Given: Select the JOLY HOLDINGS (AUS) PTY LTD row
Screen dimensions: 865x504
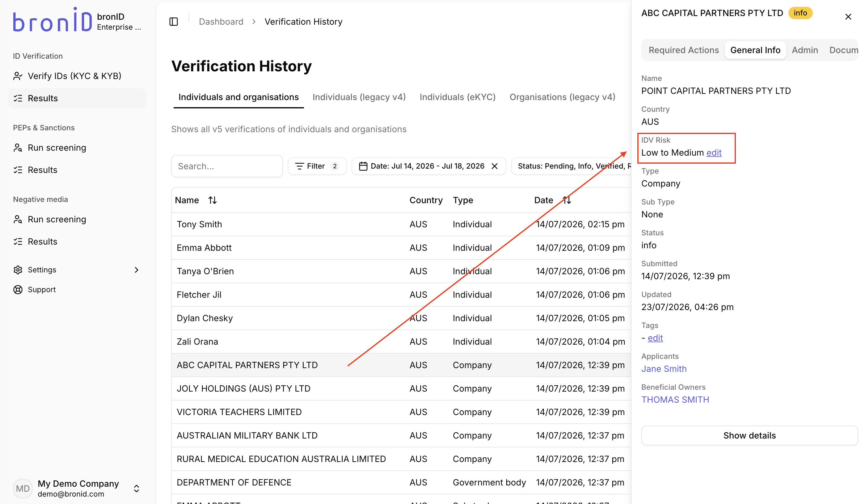Looking at the screenshot, I should tap(401, 388).
